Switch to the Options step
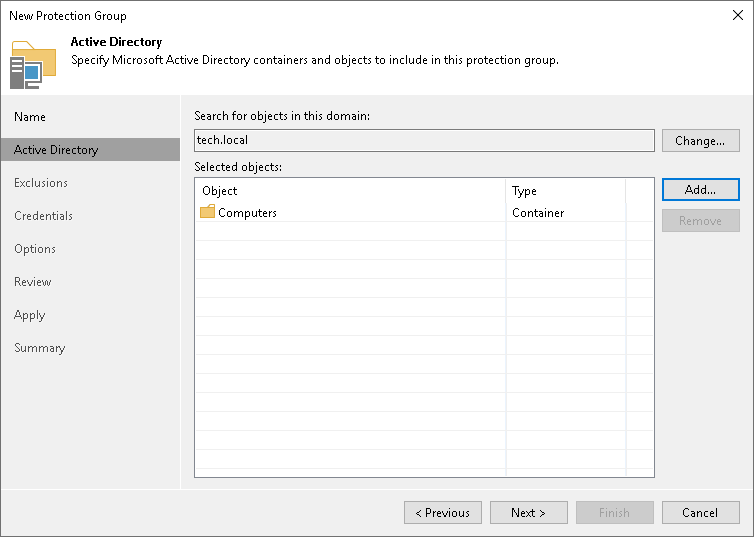Screen dimensions: 754x537 [x=35, y=249]
